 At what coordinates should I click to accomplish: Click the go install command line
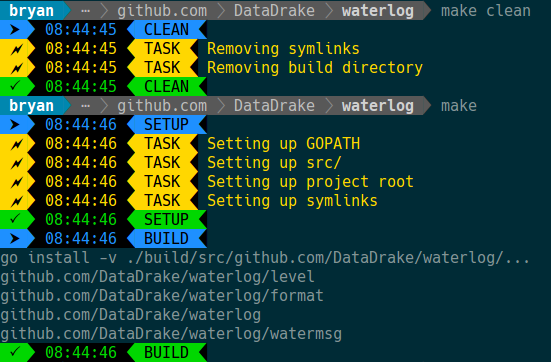(265, 258)
